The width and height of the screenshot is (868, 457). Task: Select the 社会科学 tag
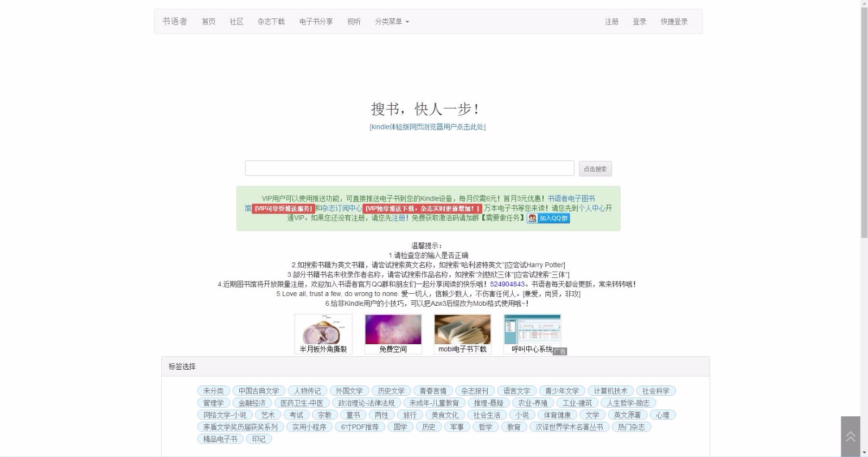click(656, 391)
